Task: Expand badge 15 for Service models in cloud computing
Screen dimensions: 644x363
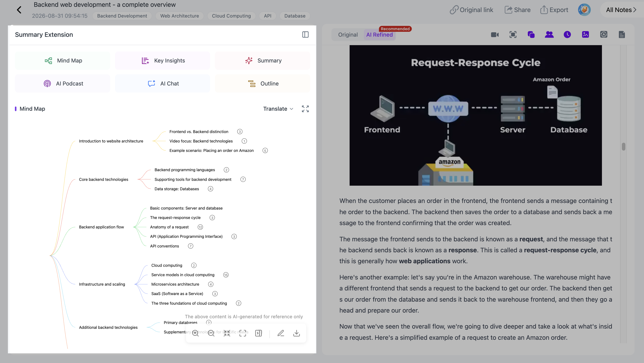Action: 226,275
